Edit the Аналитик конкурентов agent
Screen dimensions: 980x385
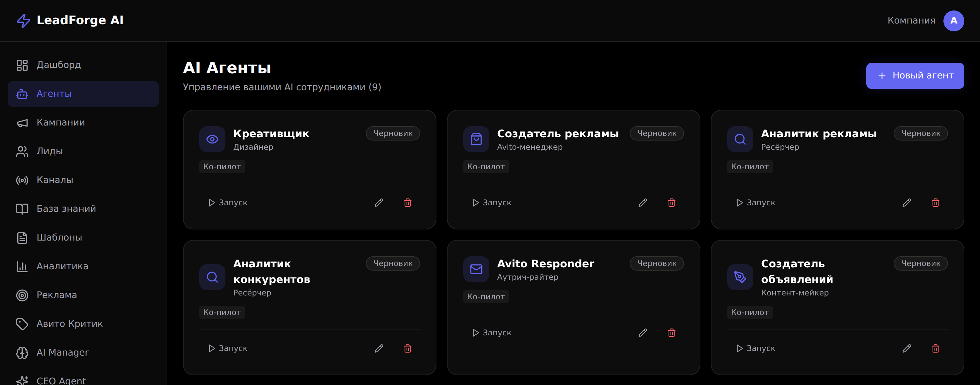[379, 348]
